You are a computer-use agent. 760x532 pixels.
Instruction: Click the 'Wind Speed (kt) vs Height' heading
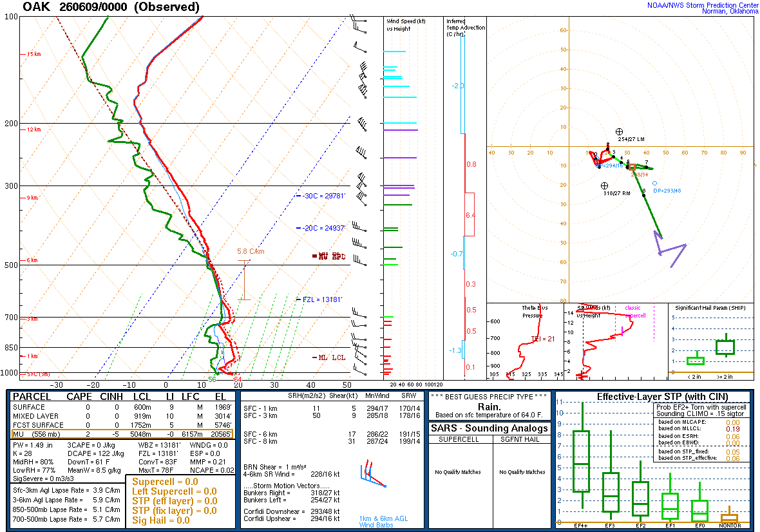pos(405,24)
